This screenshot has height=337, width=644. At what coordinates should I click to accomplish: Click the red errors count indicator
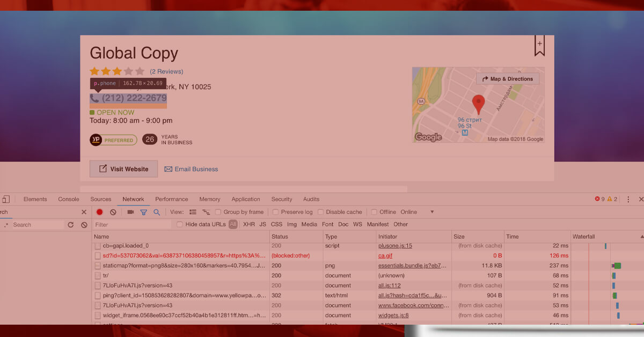click(599, 199)
